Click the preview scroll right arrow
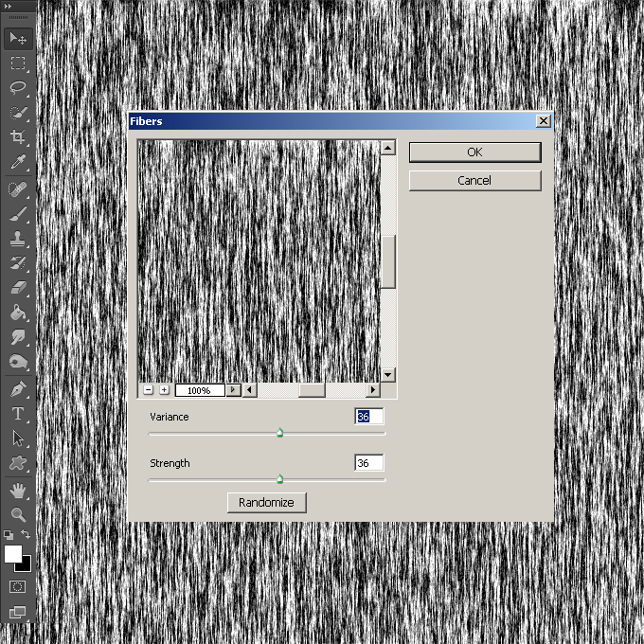 [x=372, y=390]
